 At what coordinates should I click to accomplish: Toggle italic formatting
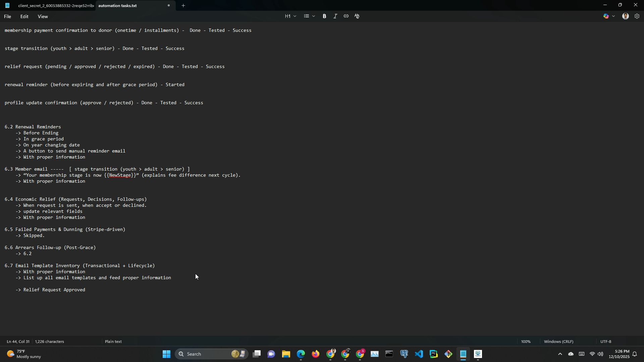[x=335, y=16]
